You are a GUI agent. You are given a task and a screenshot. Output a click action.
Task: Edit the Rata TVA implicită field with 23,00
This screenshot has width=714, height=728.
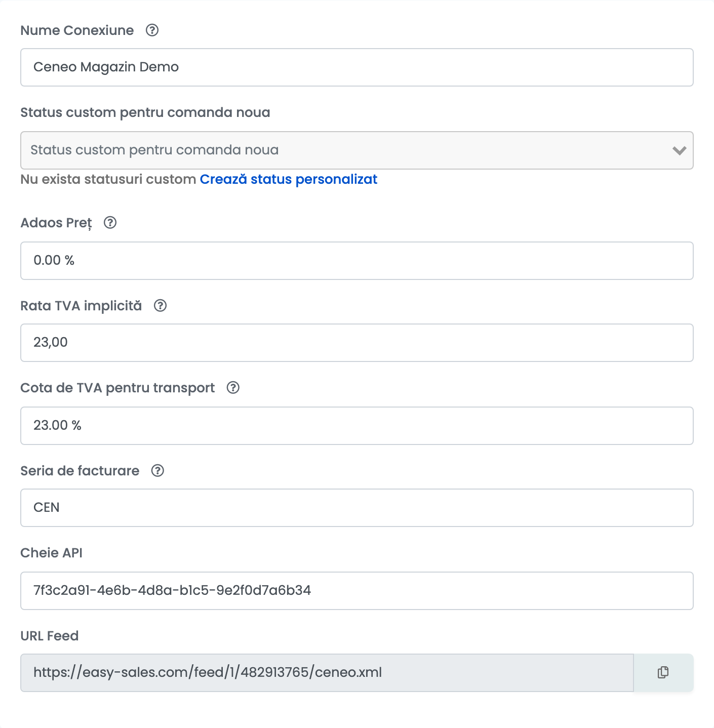[x=356, y=343]
